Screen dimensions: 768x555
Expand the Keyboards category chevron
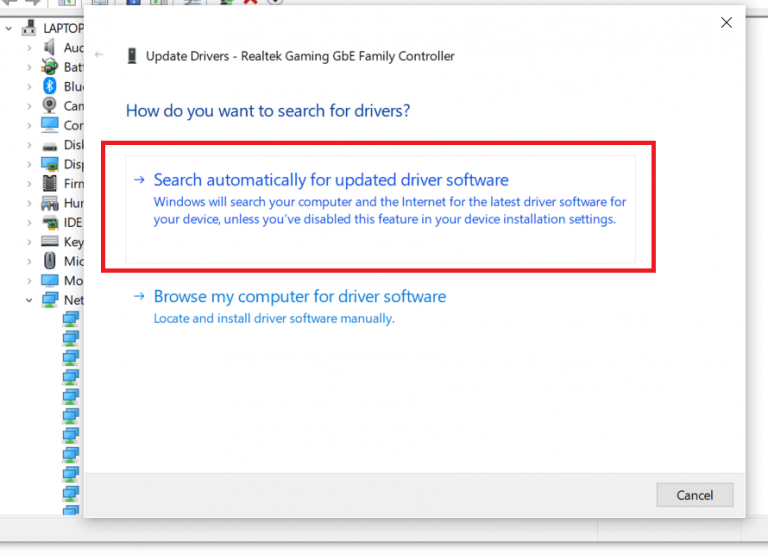pyautogui.click(x=29, y=242)
